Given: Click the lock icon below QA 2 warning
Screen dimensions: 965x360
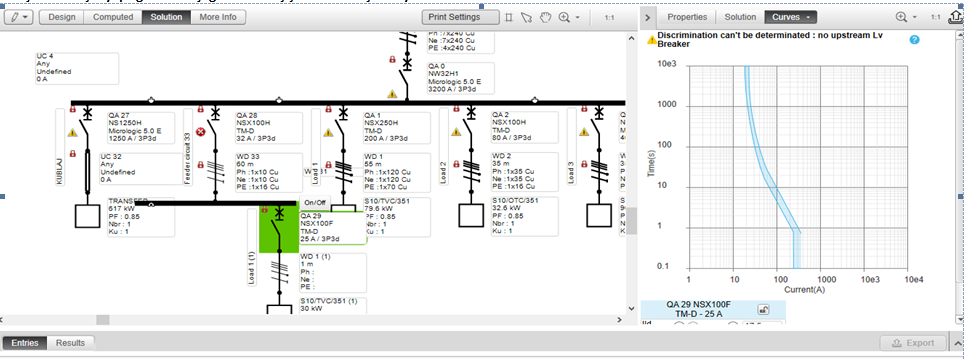Looking at the screenshot, I should [x=456, y=164].
